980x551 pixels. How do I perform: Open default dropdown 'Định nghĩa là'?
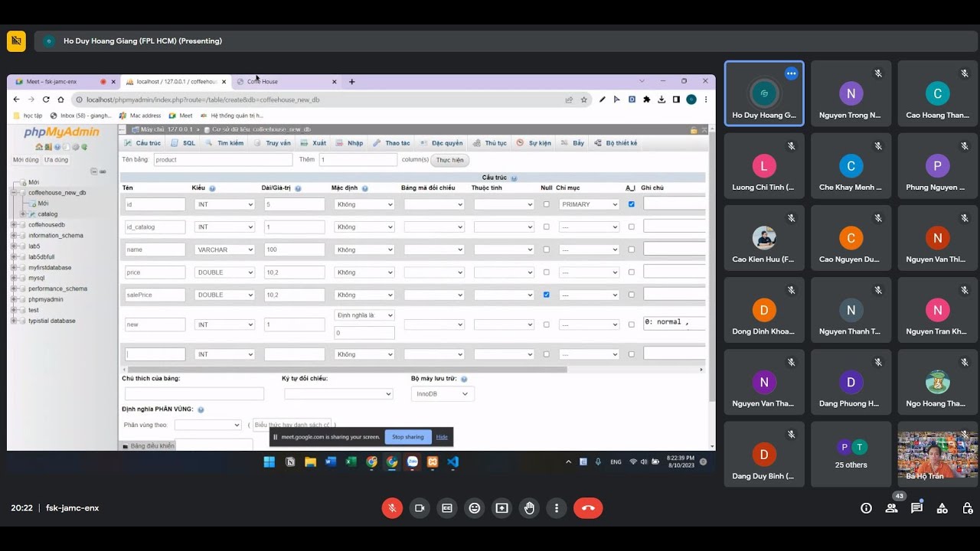364,315
